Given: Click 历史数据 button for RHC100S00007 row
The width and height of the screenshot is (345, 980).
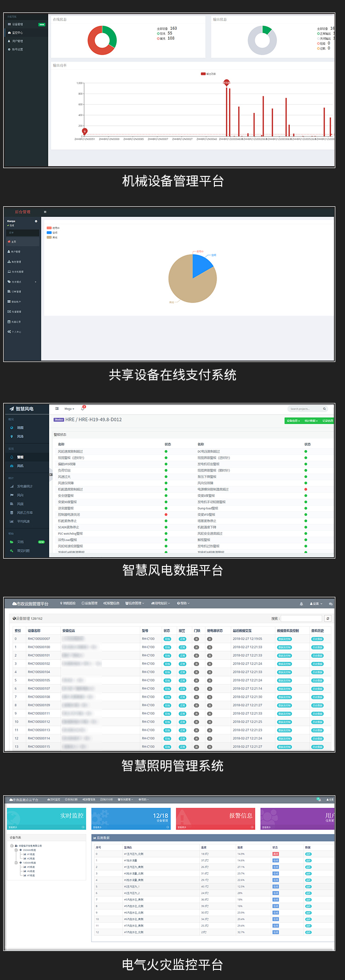Looking at the screenshot, I should coord(317,639).
